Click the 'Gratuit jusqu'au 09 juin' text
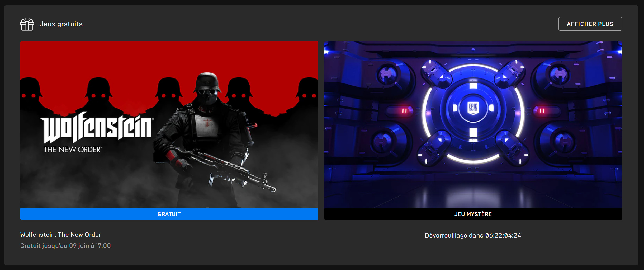The height and width of the screenshot is (270, 644). coord(65,246)
